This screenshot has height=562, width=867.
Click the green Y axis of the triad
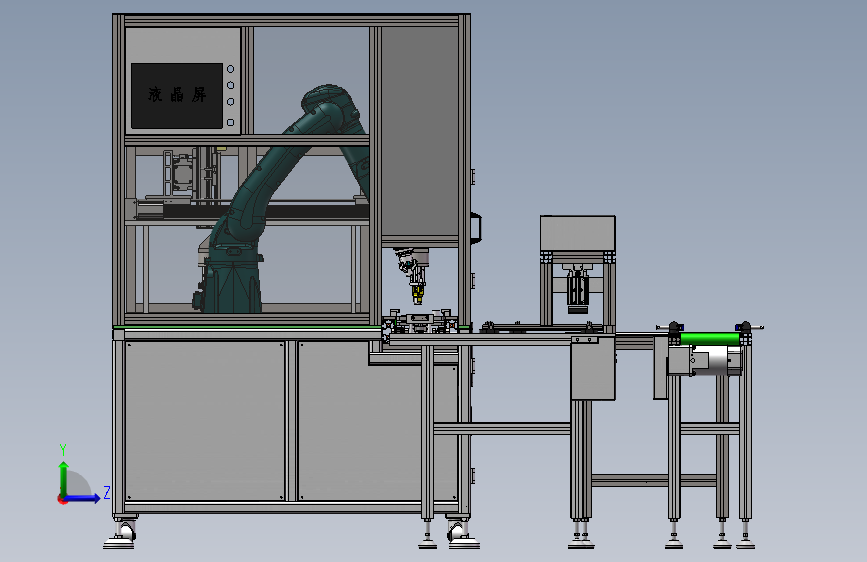[x=64, y=479]
